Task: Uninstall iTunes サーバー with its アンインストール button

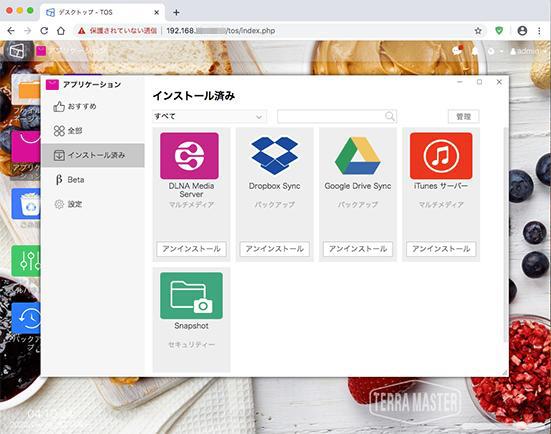Action: [441, 249]
